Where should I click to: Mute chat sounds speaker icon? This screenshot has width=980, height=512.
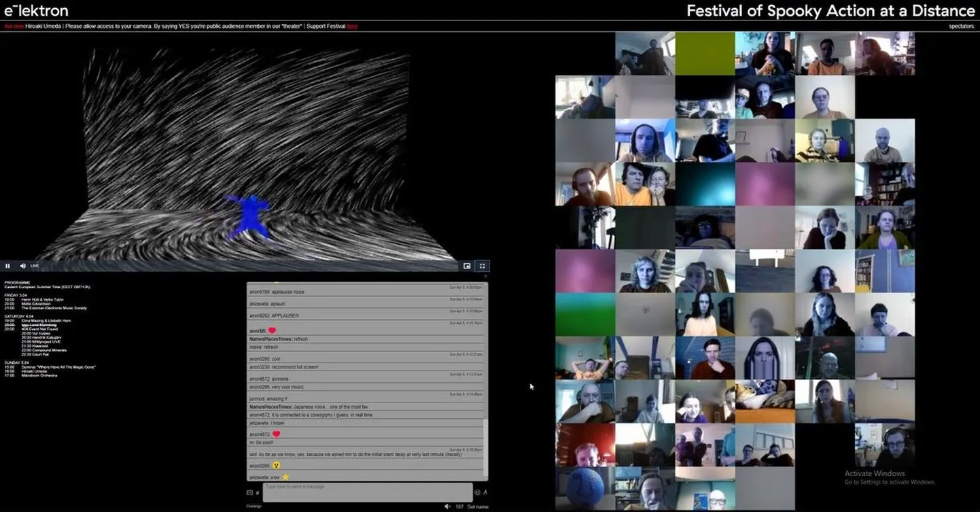447,507
